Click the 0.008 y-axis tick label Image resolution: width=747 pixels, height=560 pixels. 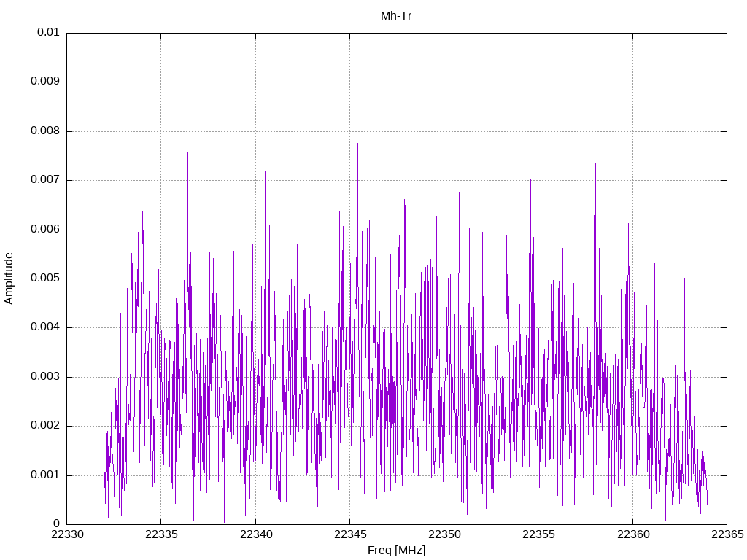44,131
